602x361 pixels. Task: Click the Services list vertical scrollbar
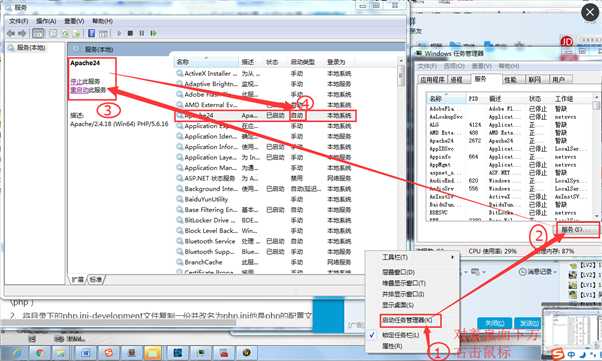tap(401, 165)
